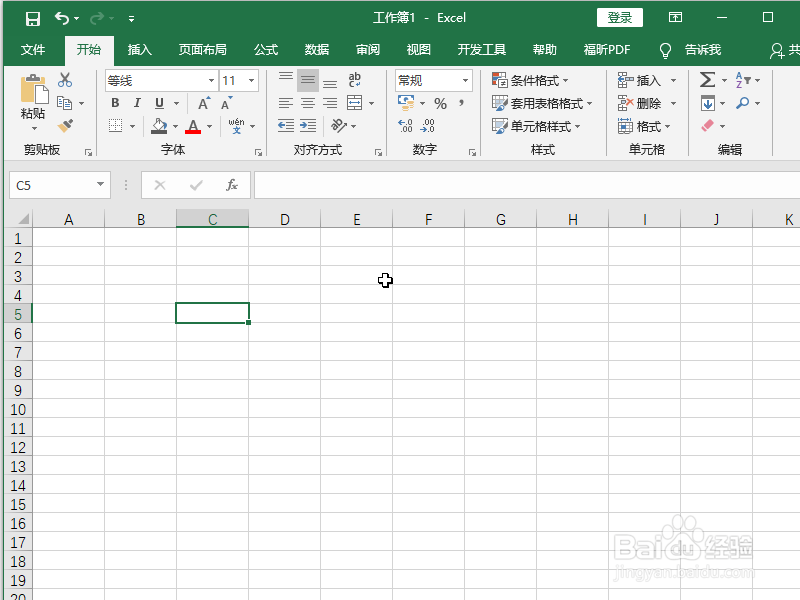Open the 数字 group dialog launcher
The height and width of the screenshot is (600, 800).
[472, 153]
